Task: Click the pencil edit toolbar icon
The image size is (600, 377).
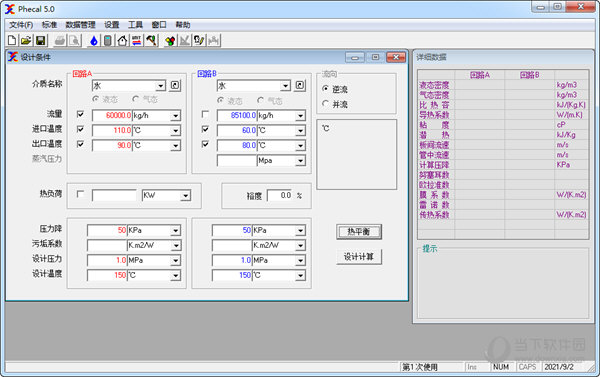Action: point(199,40)
